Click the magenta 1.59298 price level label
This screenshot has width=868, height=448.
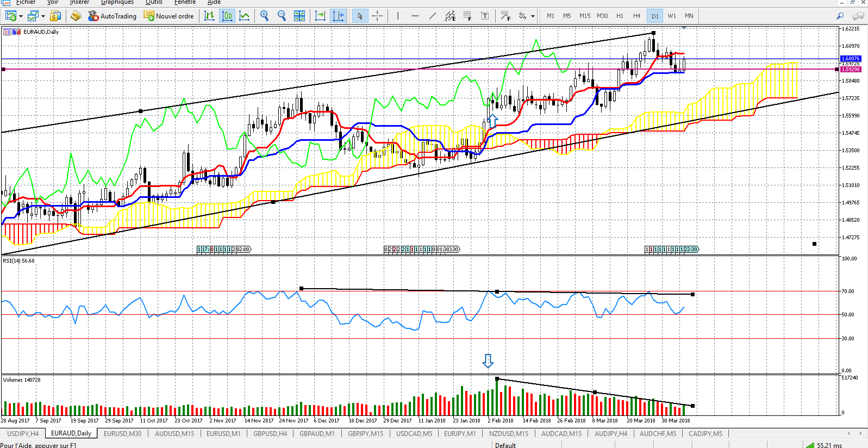click(851, 69)
